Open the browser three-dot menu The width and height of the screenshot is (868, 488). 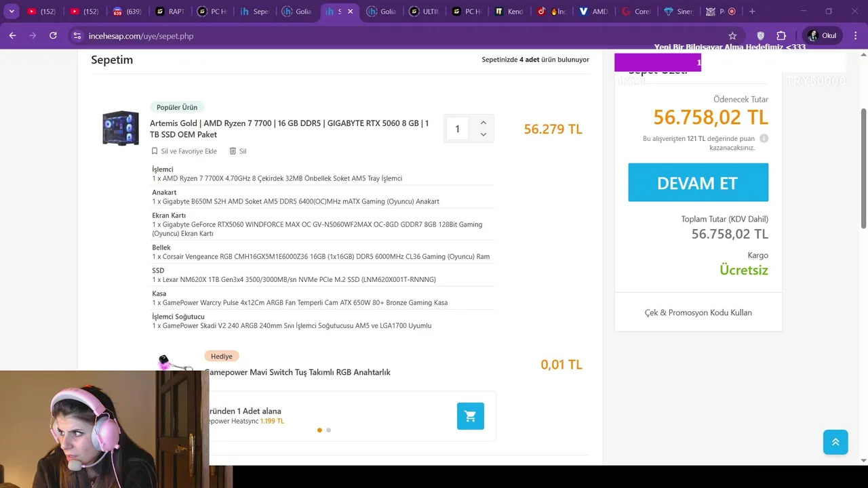(856, 36)
